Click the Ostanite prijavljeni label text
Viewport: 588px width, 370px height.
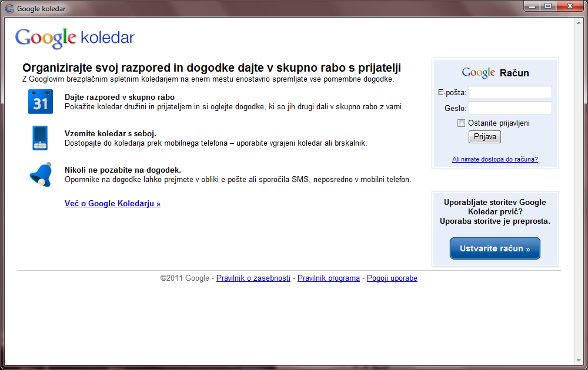499,123
